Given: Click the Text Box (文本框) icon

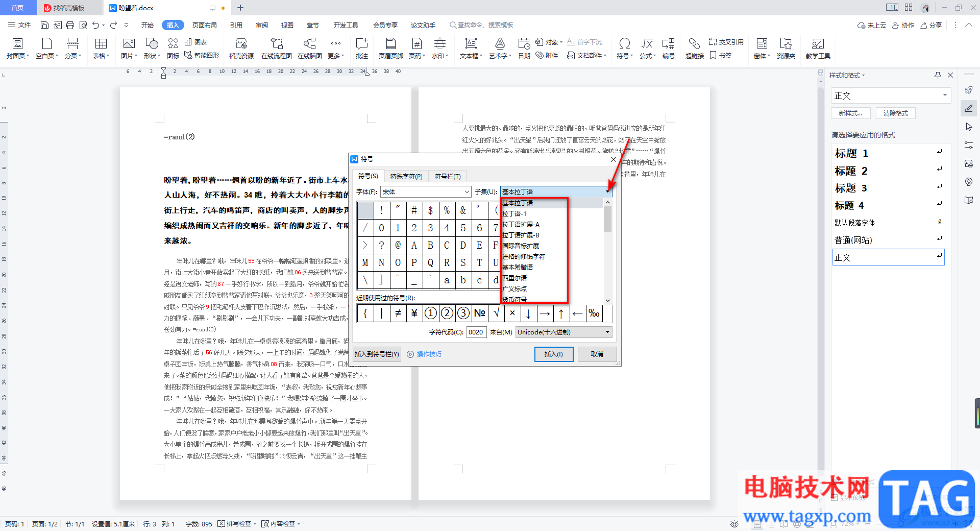Looking at the screenshot, I should coord(471,43).
